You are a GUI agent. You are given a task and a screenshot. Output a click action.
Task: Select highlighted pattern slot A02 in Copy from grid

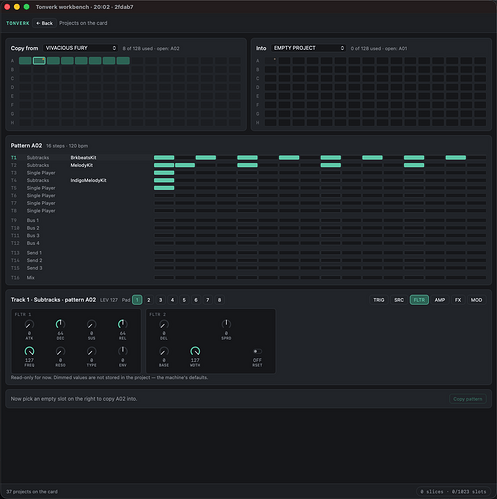pyautogui.click(x=39, y=61)
